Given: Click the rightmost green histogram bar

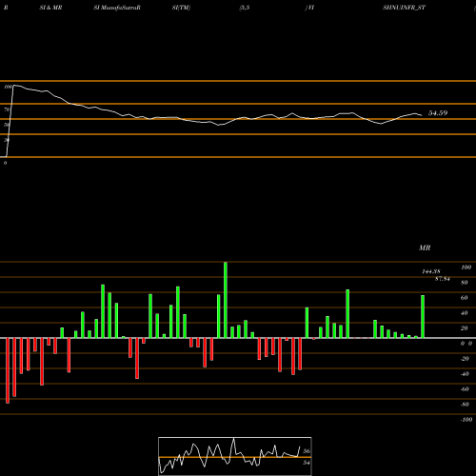Looking at the screenshot, I should (x=423, y=317).
